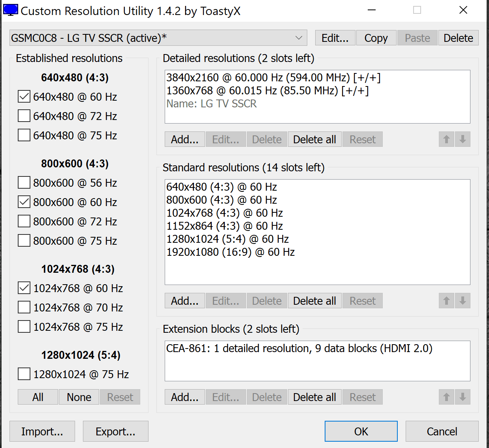Image resolution: width=489 pixels, height=448 pixels.
Task: Delete all detailed resolutions
Action: click(315, 139)
